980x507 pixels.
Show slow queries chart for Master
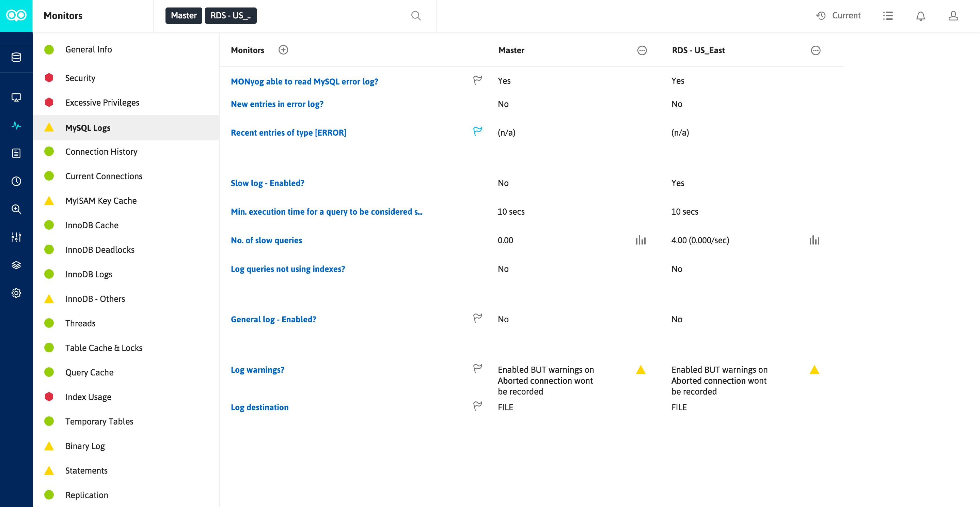coord(641,240)
